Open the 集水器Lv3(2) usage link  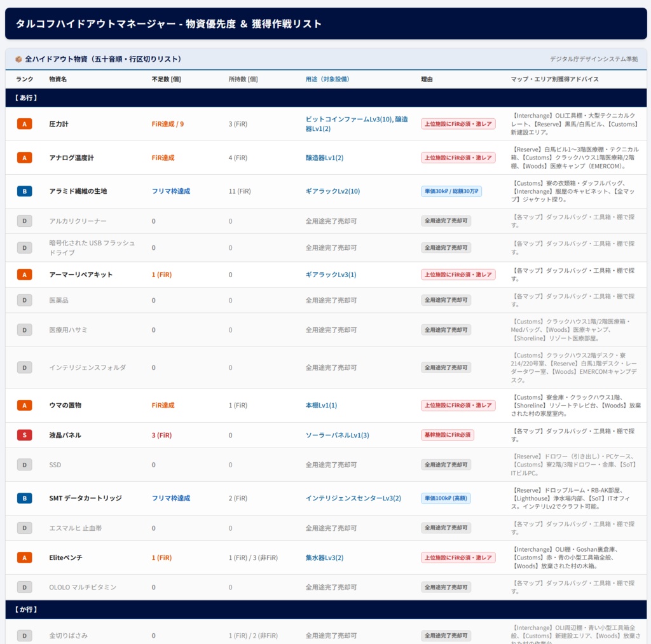324,558
